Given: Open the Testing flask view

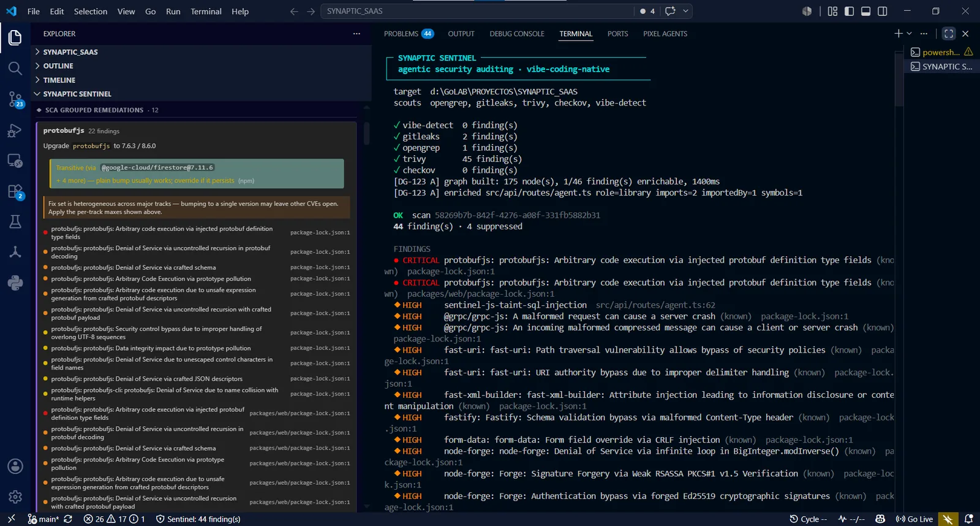Looking at the screenshot, I should click(15, 222).
